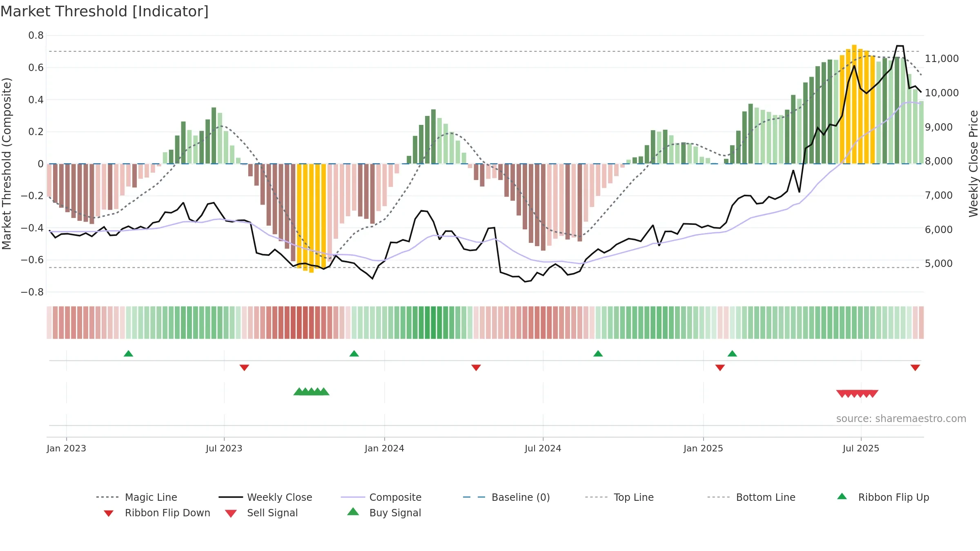Click the 0.8 left-axis tick label

(36, 36)
